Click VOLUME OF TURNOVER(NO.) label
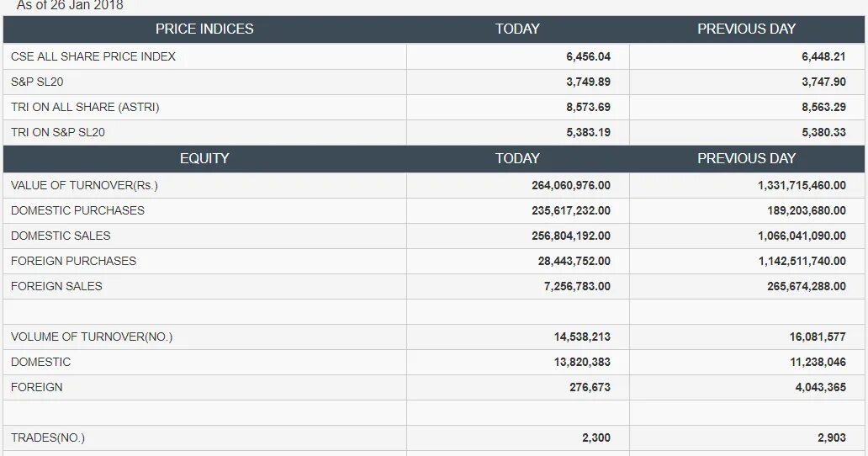The height and width of the screenshot is (456, 868). coord(92,337)
